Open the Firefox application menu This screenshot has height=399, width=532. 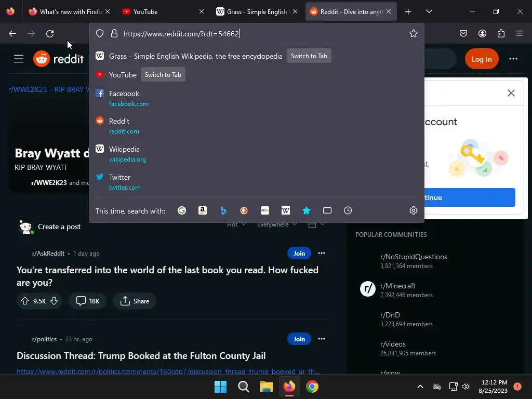point(520,33)
